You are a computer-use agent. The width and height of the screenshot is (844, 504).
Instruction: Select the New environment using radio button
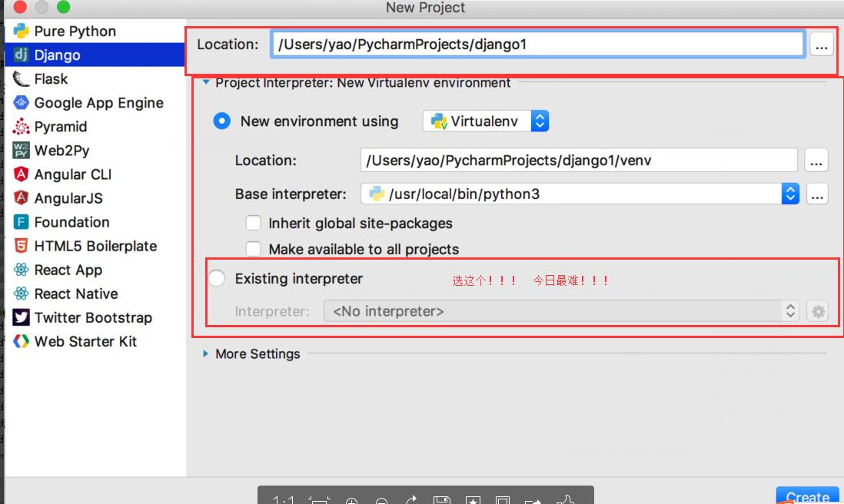pos(222,121)
